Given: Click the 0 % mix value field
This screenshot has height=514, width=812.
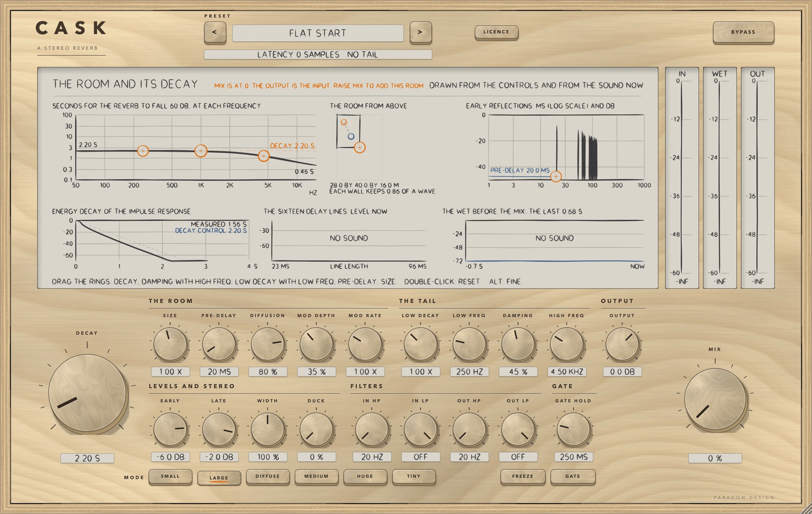Looking at the screenshot, I should pos(715,458).
